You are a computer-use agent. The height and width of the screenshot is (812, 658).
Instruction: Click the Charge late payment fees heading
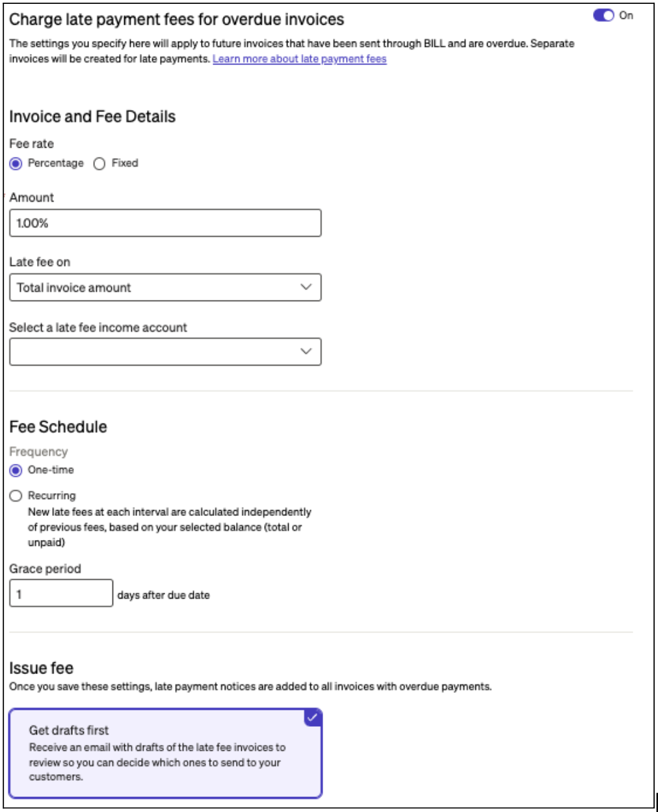pyautogui.click(x=176, y=20)
